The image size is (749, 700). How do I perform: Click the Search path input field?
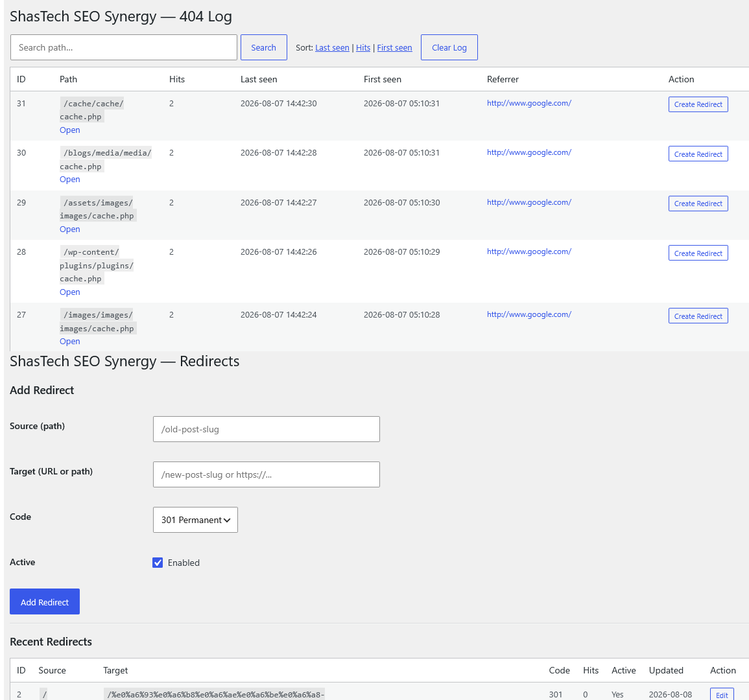pos(124,47)
